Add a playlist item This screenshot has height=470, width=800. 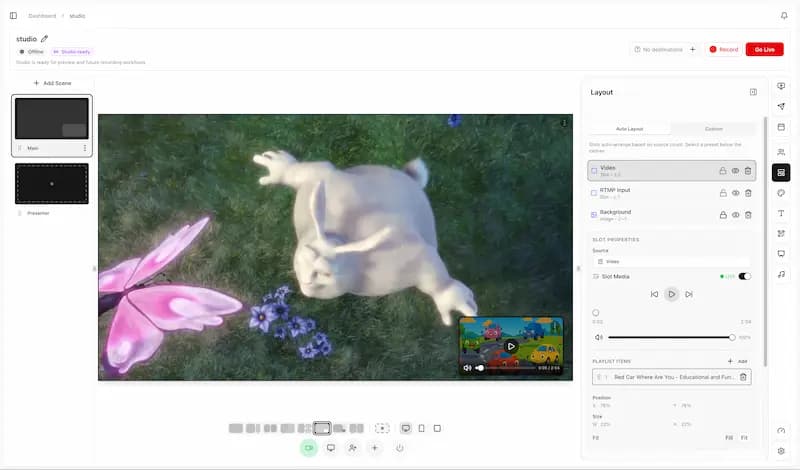738,361
